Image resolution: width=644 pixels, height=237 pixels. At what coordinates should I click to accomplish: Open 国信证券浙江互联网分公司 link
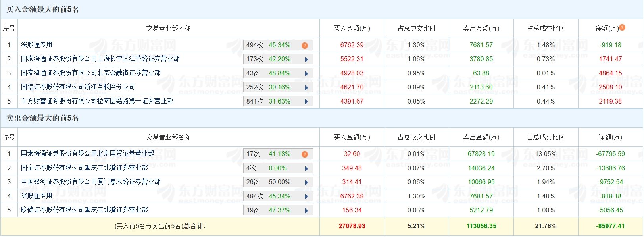(x=78, y=87)
